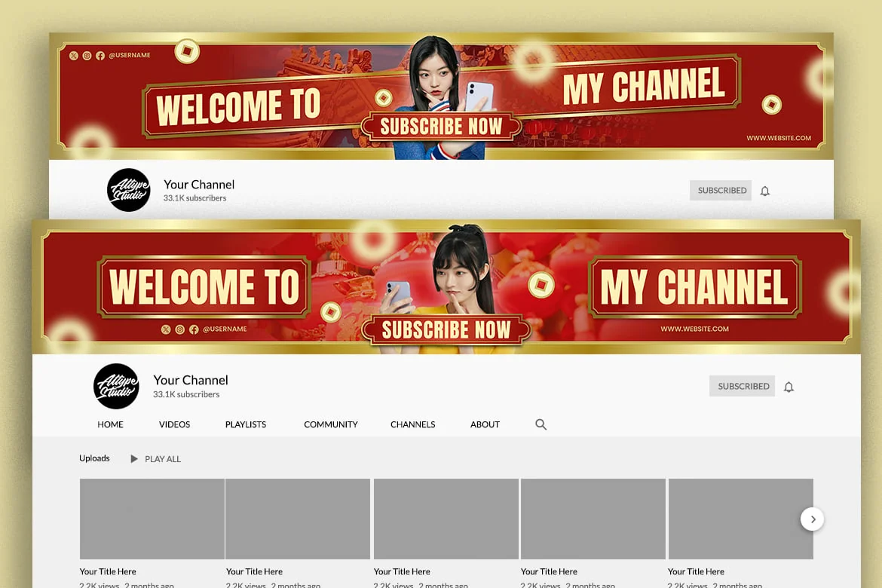Click the channel avatar on the front page

click(116, 386)
